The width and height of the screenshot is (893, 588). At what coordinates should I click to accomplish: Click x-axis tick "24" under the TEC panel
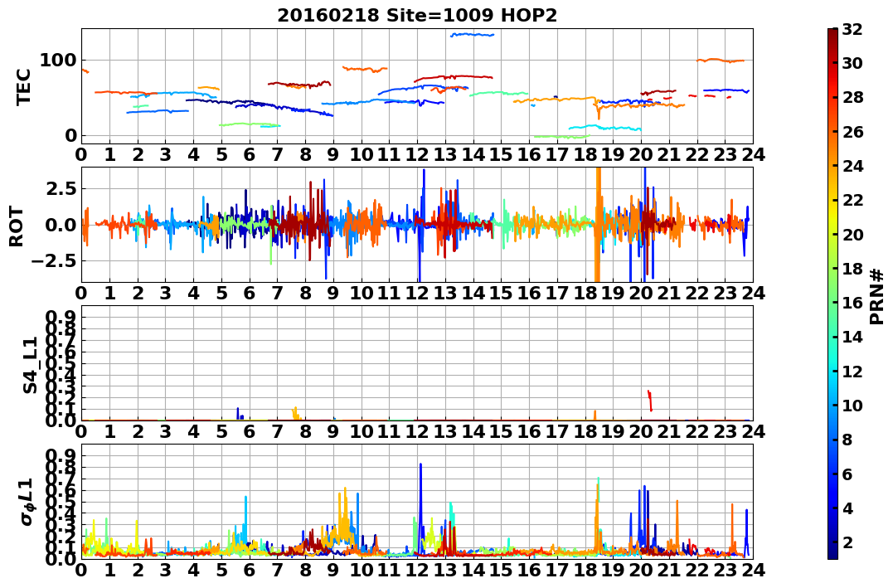pos(753,154)
